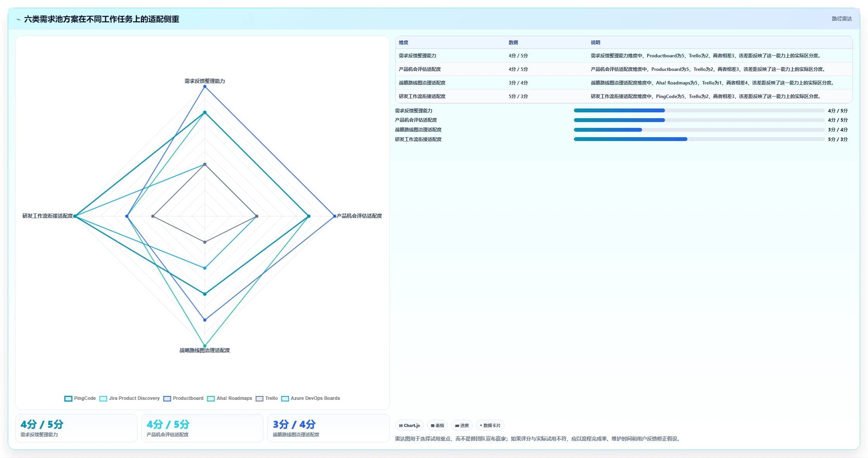Image resolution: width=868 pixels, height=458 pixels.
Task: Click the 需求反馈整理能力 progress bar
Action: point(699,110)
